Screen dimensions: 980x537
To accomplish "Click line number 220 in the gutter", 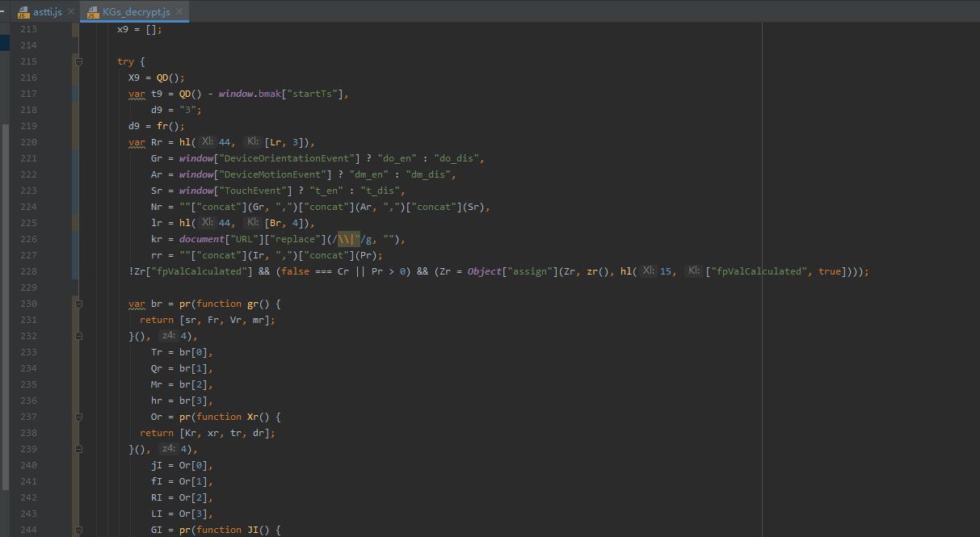I will [x=28, y=142].
